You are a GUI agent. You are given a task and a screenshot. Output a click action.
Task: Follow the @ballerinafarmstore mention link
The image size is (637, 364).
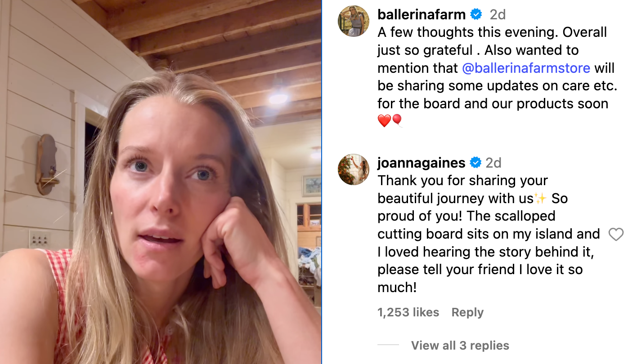coord(525,68)
